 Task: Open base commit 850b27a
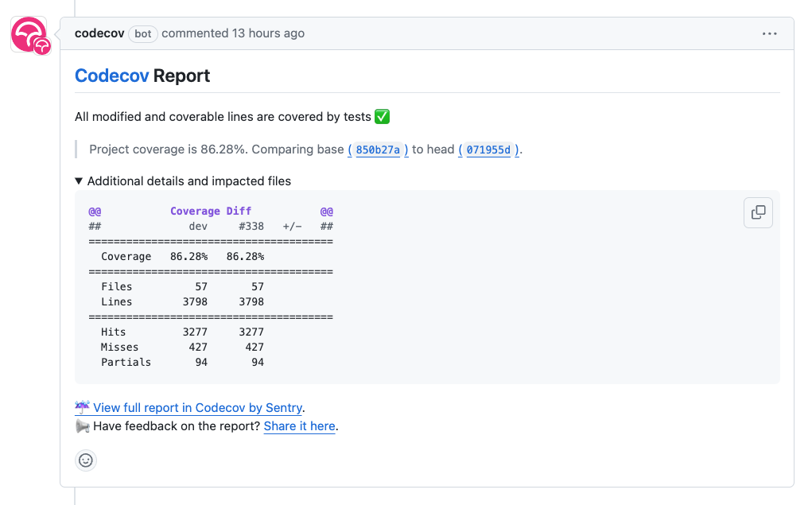(x=378, y=150)
